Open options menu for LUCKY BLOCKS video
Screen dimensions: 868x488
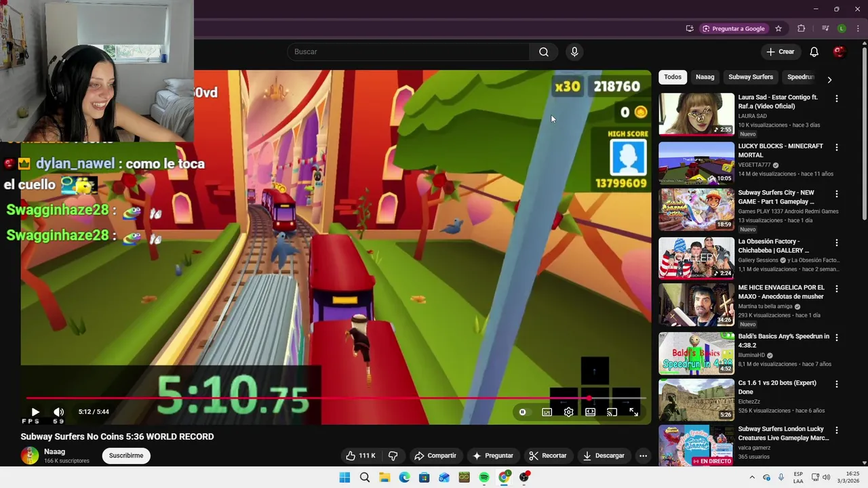click(836, 147)
